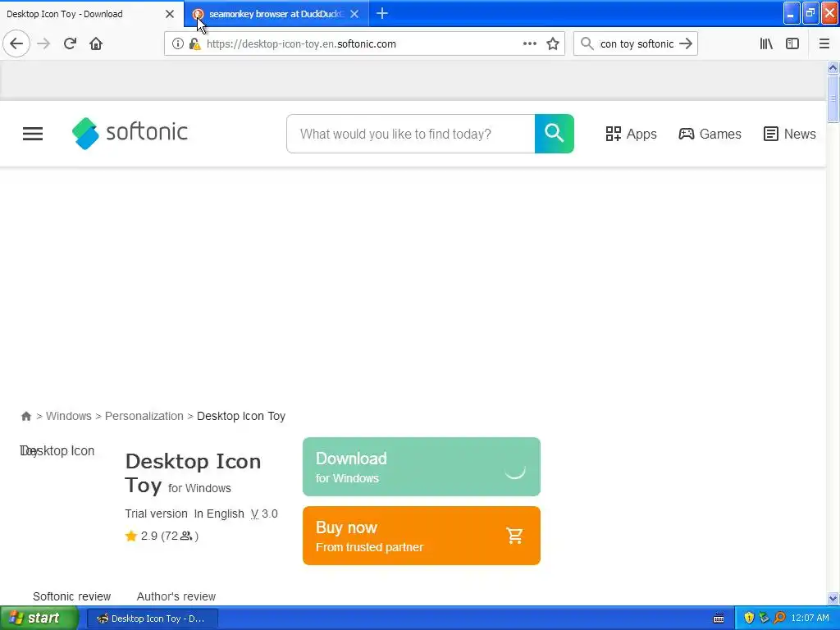Click the address bar URL
The height and width of the screenshot is (630, 840).
click(x=301, y=44)
